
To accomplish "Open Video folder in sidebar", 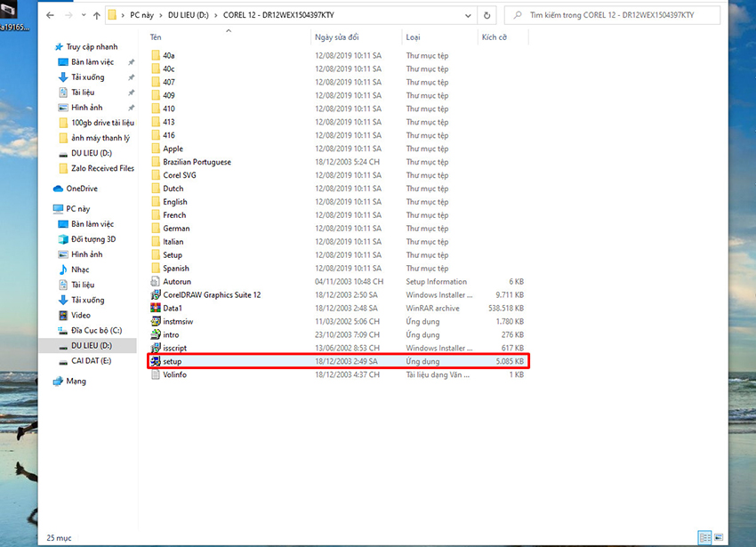I will (x=81, y=315).
